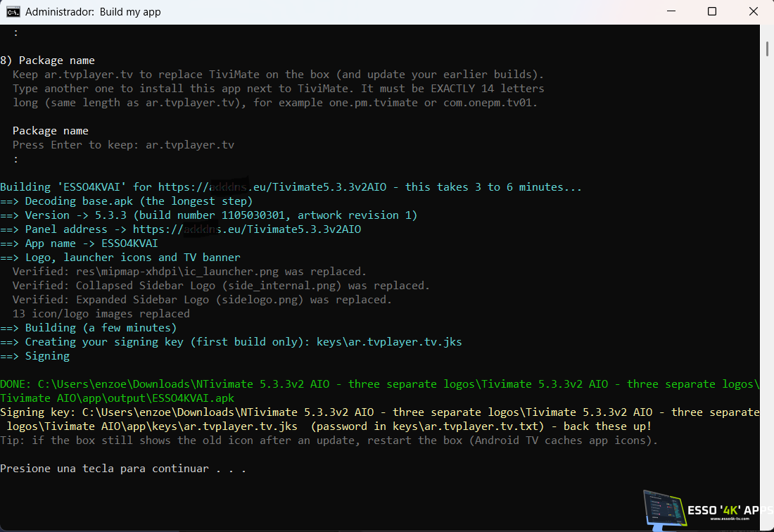Click the 'Presione una tecla para continuar' prompt
This screenshot has width=774, height=532.
[x=123, y=469]
